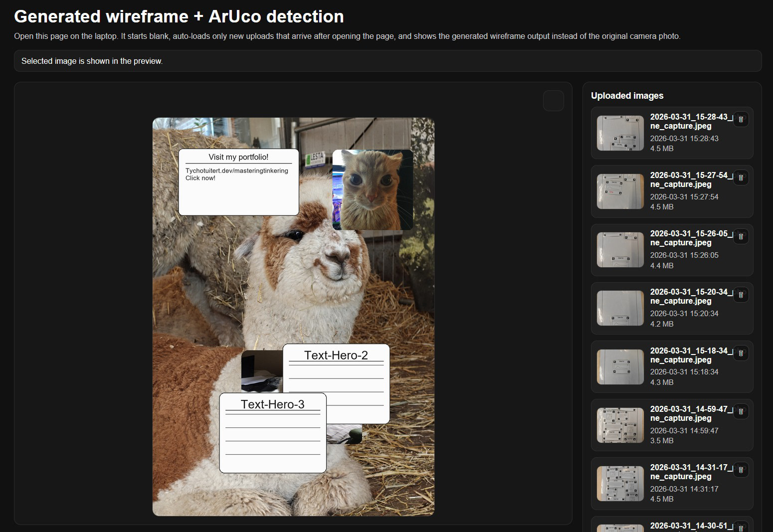
Task: Click the "Text-Hero-2" heading in the wireframe
Action: pos(336,355)
